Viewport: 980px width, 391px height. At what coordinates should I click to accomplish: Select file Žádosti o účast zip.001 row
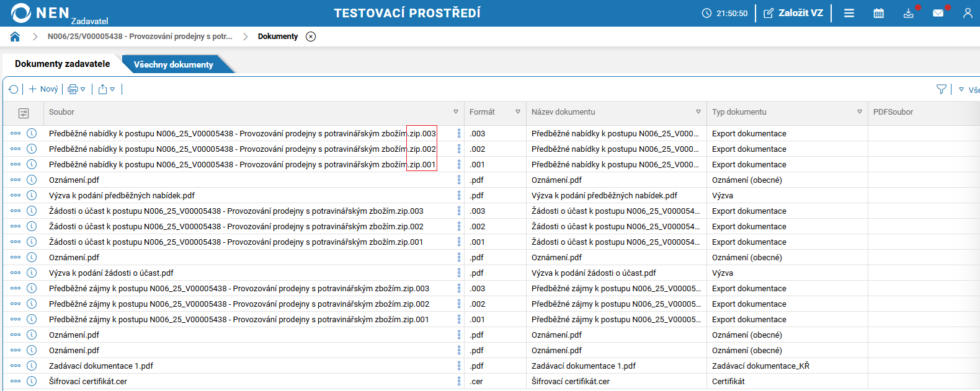236,242
